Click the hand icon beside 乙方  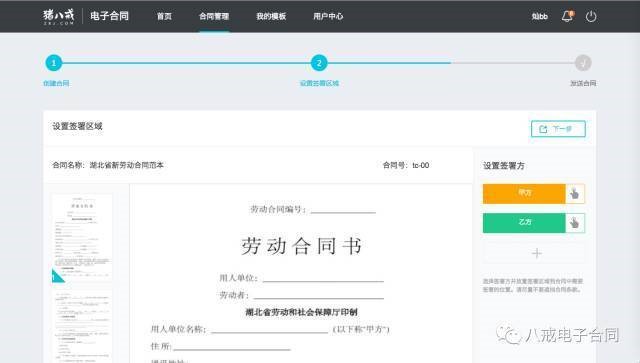(x=575, y=223)
